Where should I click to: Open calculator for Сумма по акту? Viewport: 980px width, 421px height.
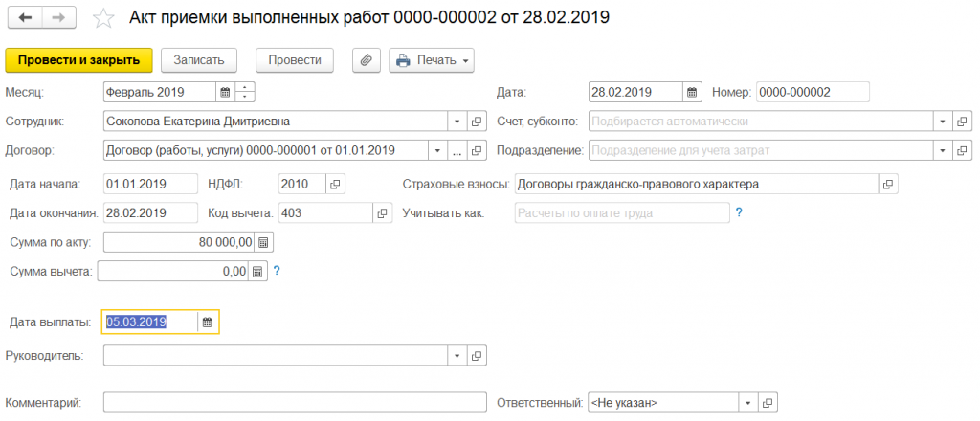point(263,242)
